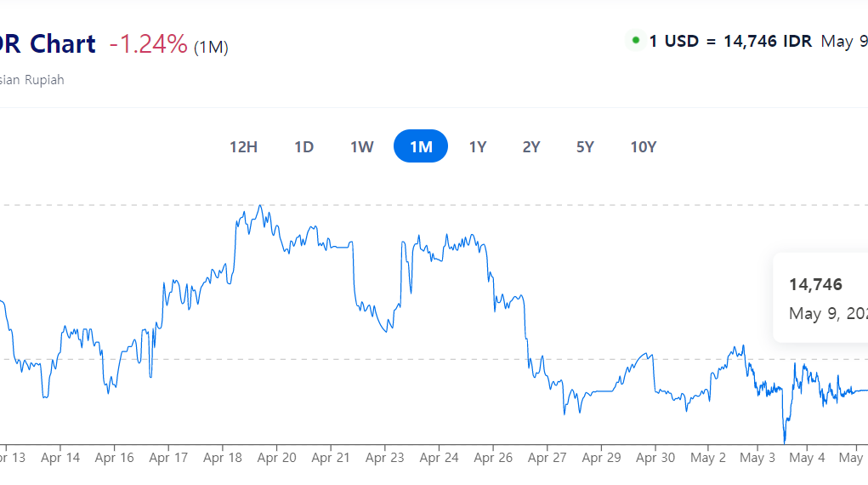Click the Apr 27 axis label
This screenshot has height=485, width=868.
(x=547, y=458)
